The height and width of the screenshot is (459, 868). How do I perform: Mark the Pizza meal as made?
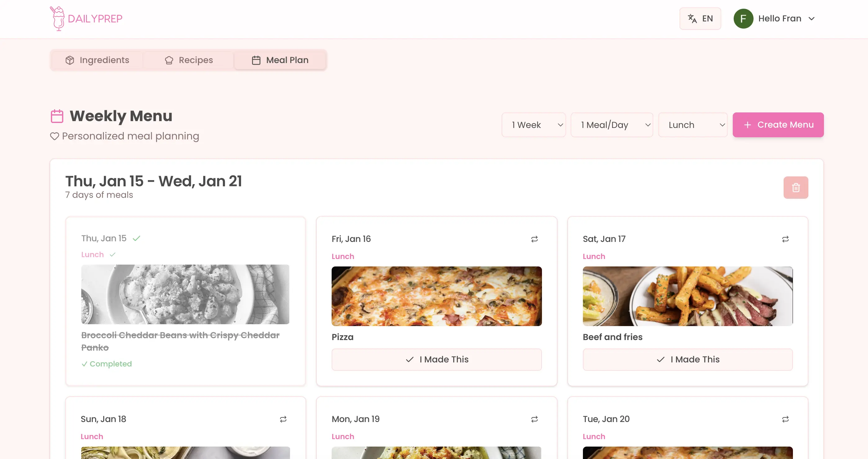point(436,360)
